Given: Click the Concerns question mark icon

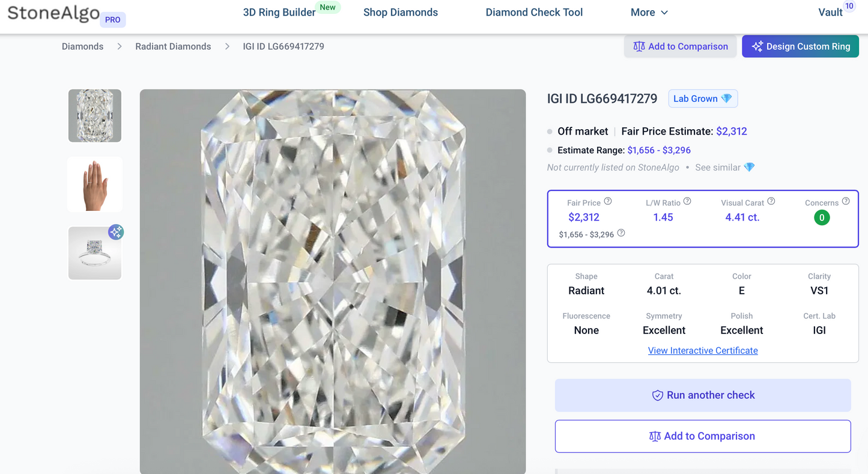Looking at the screenshot, I should click(846, 201).
